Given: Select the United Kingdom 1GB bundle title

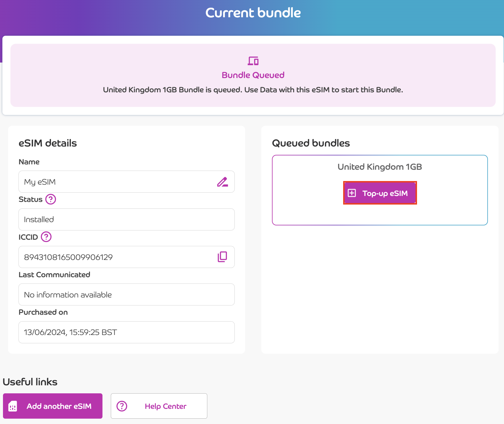Looking at the screenshot, I should [x=379, y=167].
